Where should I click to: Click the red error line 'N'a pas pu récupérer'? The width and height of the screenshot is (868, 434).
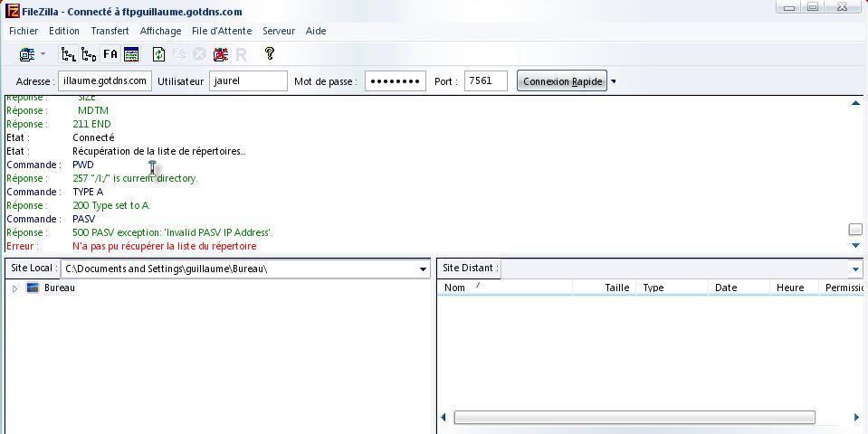pyautogui.click(x=165, y=246)
